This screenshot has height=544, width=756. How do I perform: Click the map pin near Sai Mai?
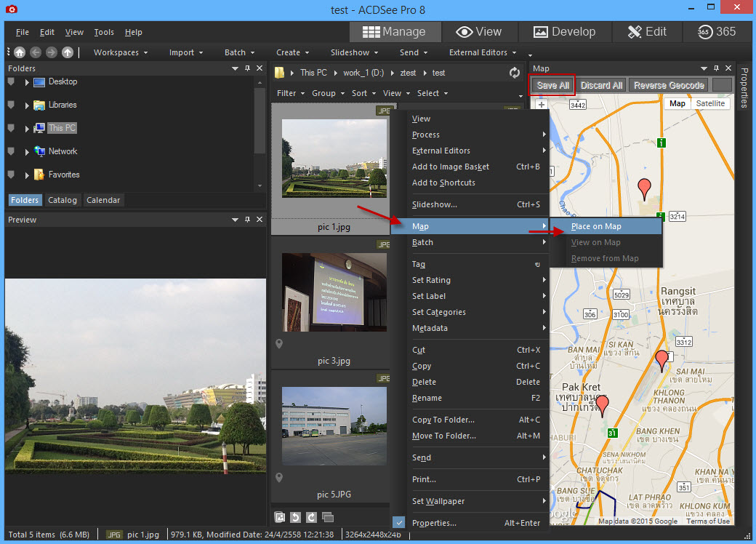coord(662,360)
